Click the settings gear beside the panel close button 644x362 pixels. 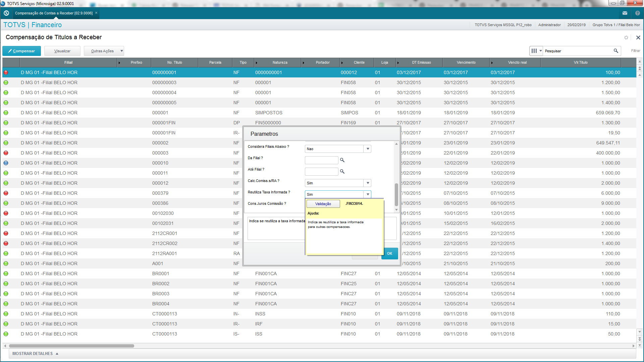click(626, 38)
